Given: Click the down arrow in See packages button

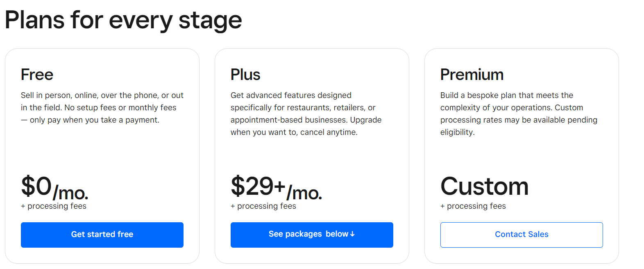Looking at the screenshot, I should 353,234.
